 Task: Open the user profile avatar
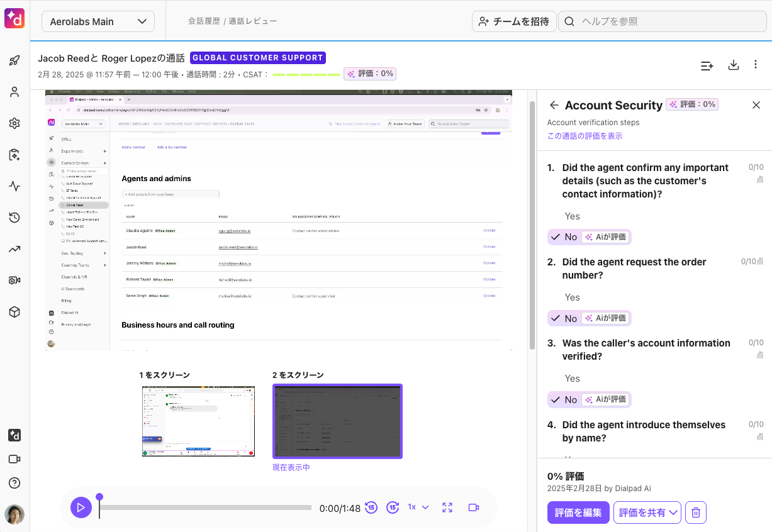pos(14,514)
